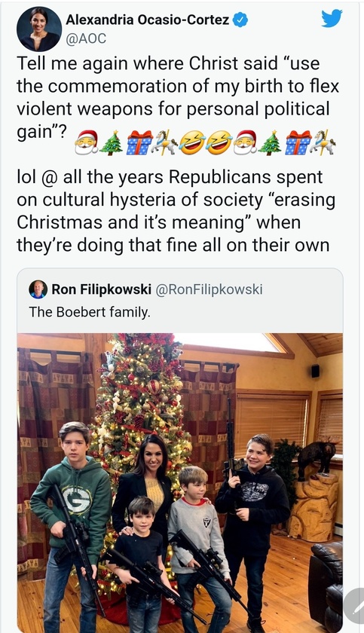Click the first Santa Claus emoji
Viewport: 364px width, 633px height.
pyautogui.click(x=86, y=142)
